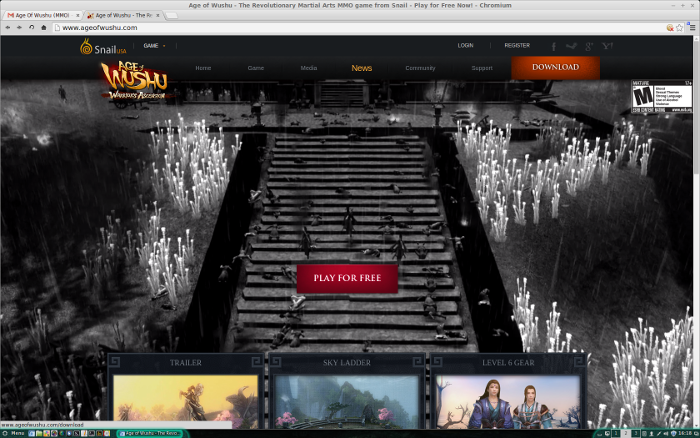This screenshot has width=700, height=438.
Task: Reload the page with the refresh icon
Action: click(x=31, y=28)
